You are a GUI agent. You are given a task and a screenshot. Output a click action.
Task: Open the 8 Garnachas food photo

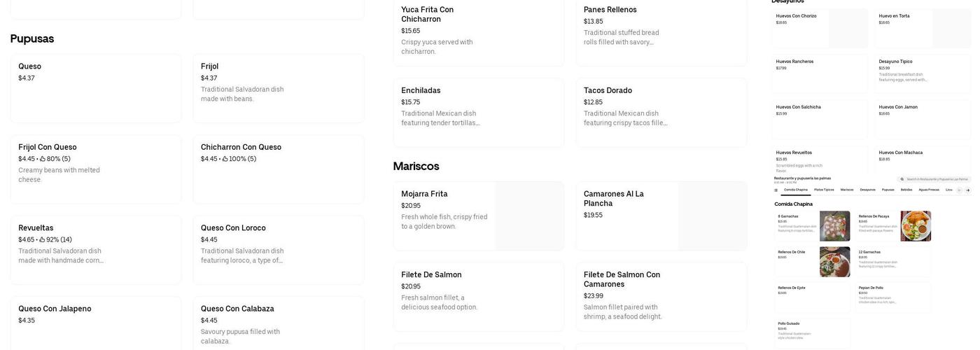coord(834,226)
